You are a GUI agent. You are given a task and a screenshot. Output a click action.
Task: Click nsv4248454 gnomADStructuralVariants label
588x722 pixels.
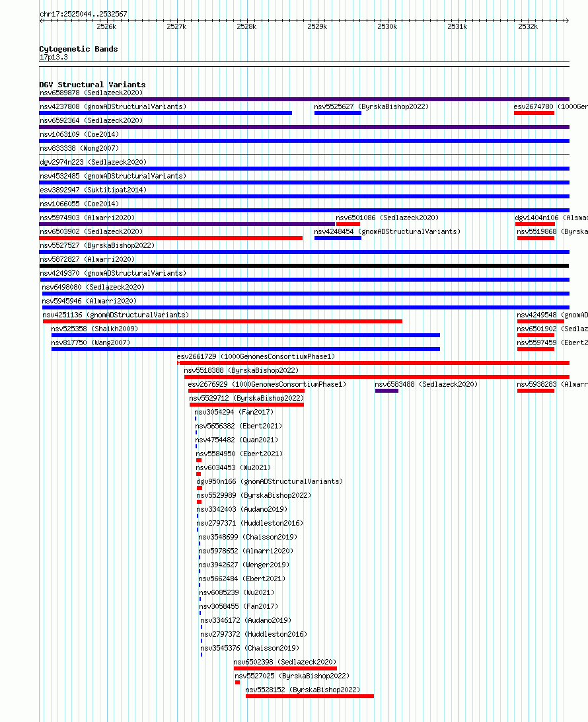387,231
